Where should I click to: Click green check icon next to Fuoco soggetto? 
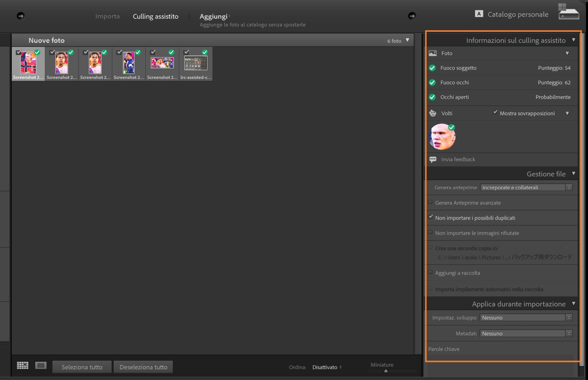pyautogui.click(x=432, y=68)
